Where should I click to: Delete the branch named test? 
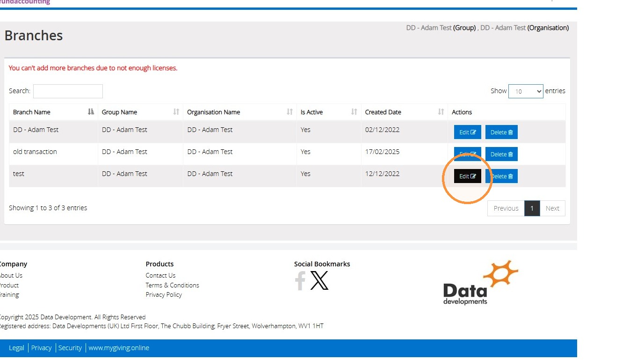501,176
